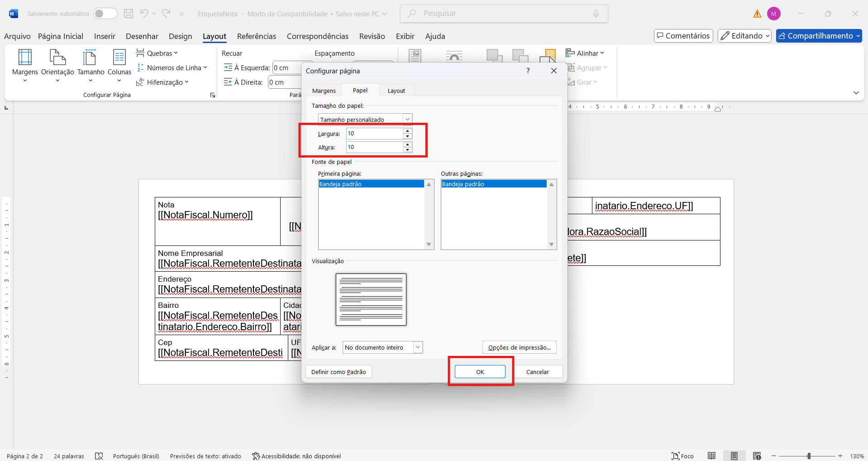Image resolution: width=868 pixels, height=461 pixels.
Task: Open the Margens page margins icon
Action: [x=25, y=58]
